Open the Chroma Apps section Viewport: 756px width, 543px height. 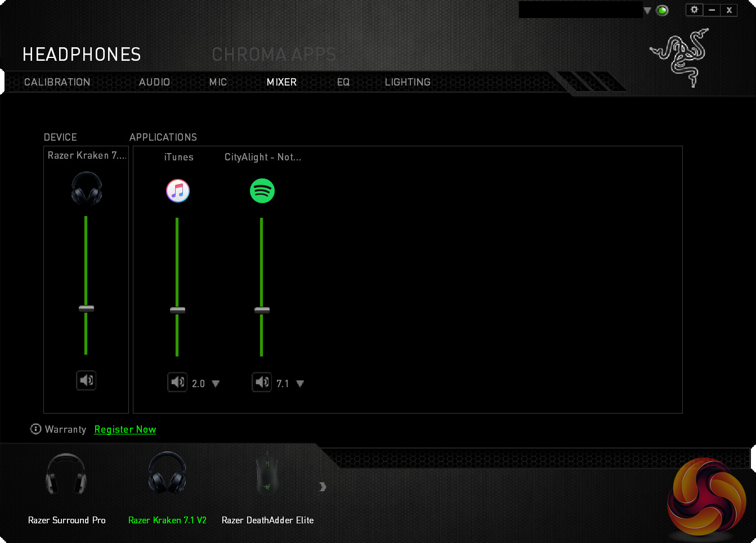coord(274,55)
